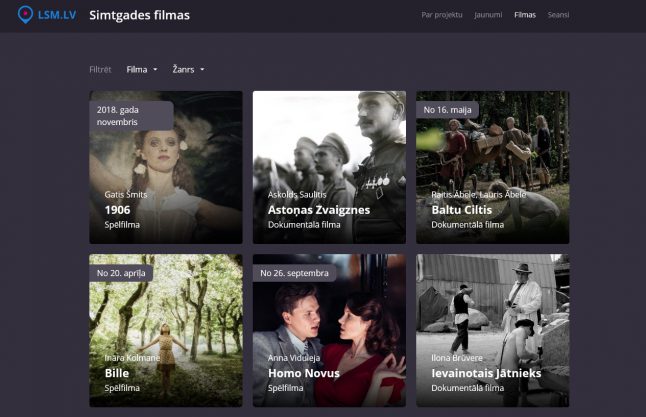Select the Baltu Ciltis film card

click(x=492, y=168)
